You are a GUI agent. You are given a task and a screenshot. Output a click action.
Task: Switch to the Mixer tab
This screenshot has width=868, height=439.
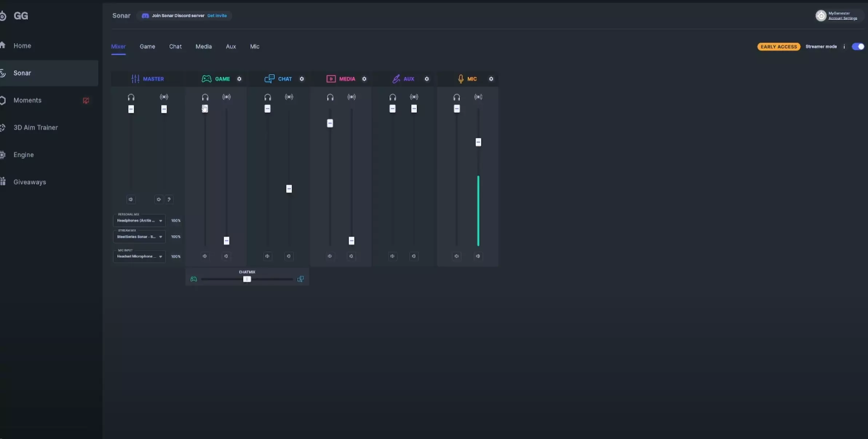118,47
